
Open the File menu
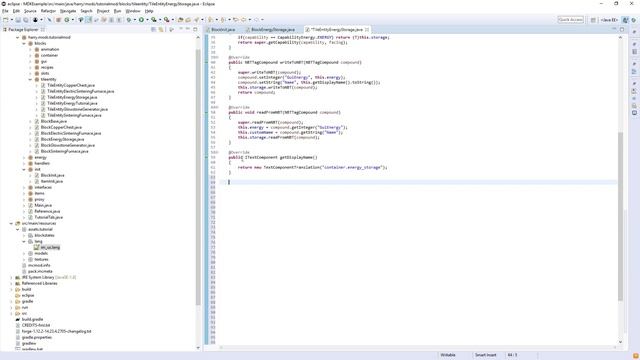5,11
